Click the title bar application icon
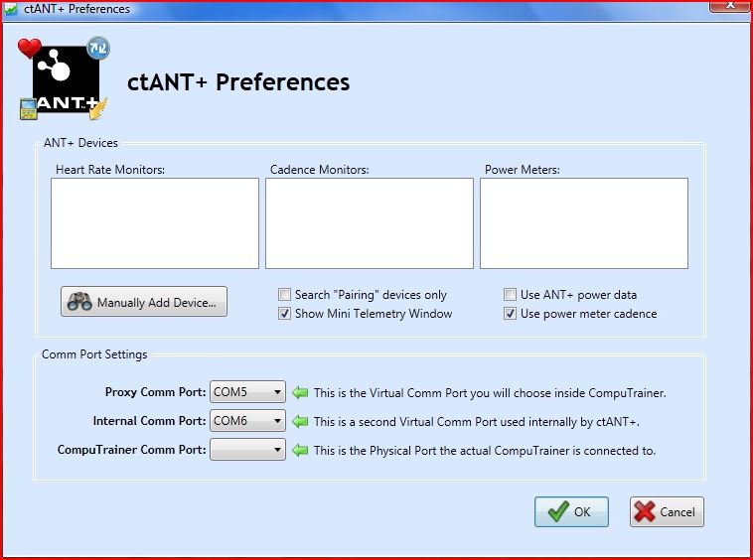Screen dimensions: 753x560 [x=10, y=9]
